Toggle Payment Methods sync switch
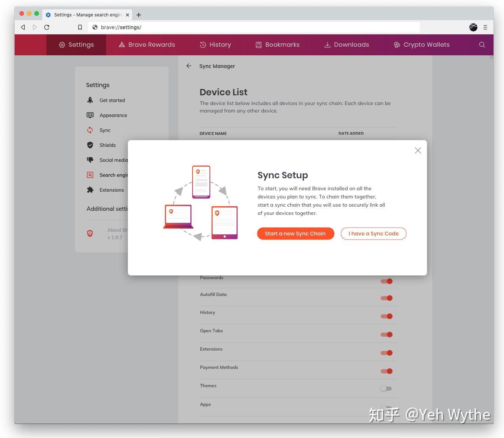Viewport: 504px width, 438px height. coord(387,371)
